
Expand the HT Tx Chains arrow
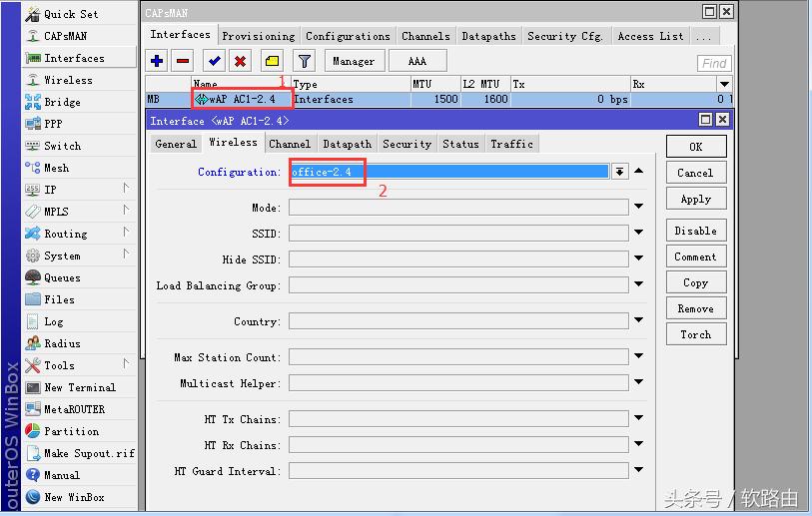[x=639, y=418]
